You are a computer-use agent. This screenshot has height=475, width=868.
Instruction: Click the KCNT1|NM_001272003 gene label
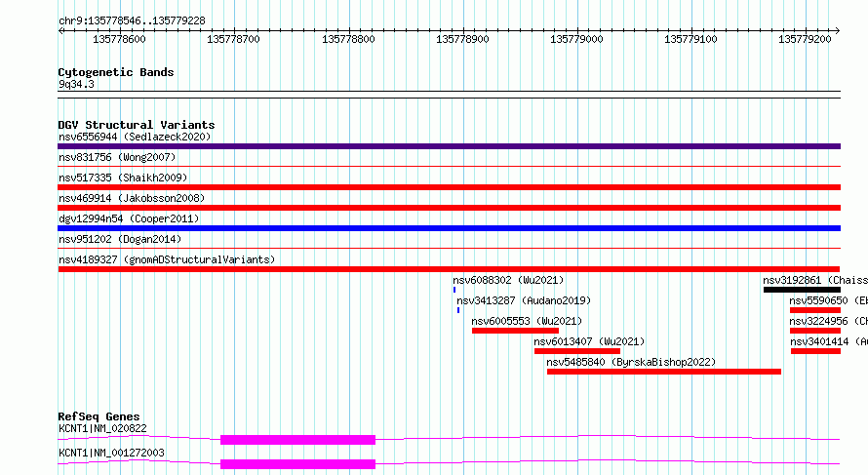[x=111, y=453]
